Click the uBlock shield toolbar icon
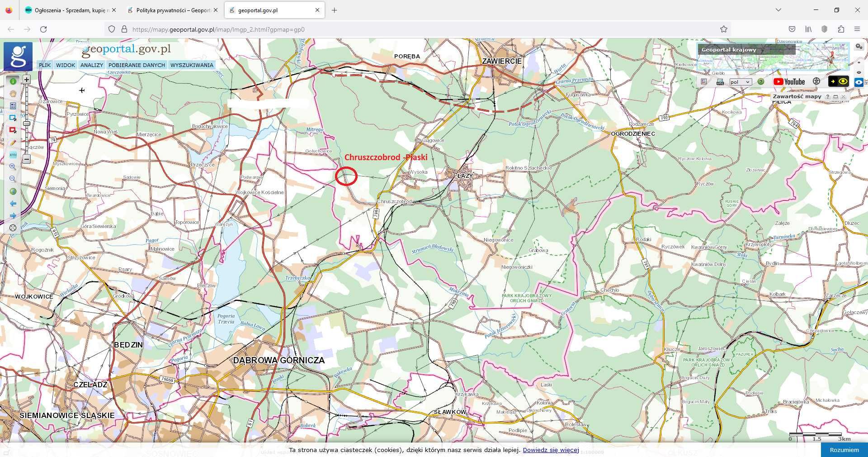868x457 pixels. (825, 29)
